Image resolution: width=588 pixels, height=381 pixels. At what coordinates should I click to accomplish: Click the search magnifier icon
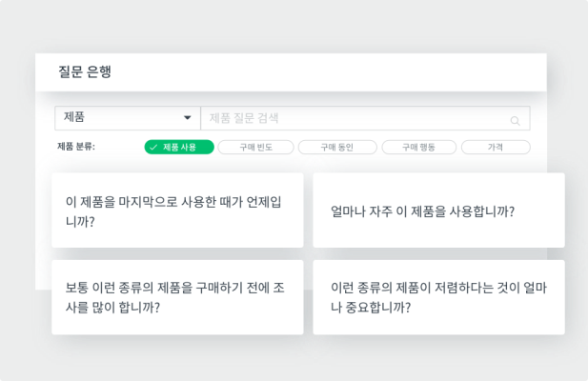pos(516,120)
